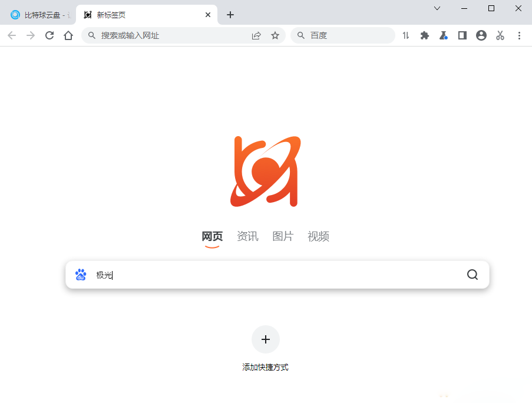Click the search box containing 极光

(x=277, y=275)
